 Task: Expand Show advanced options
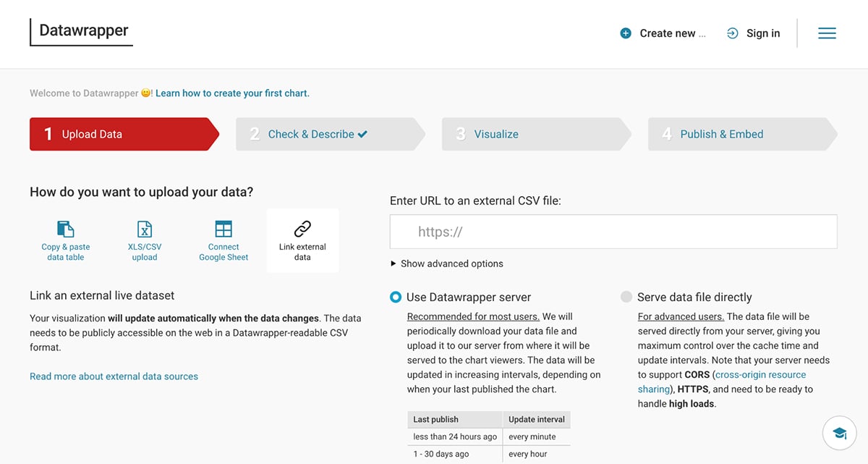tap(451, 263)
